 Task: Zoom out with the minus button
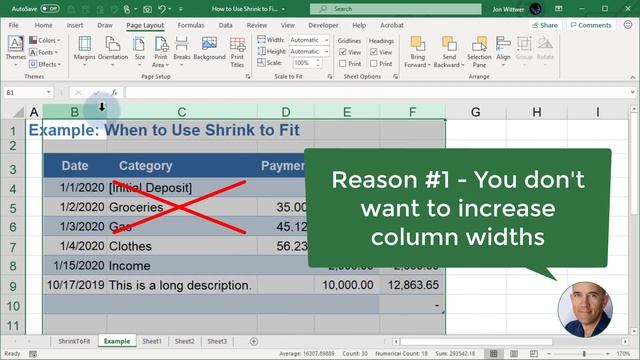point(549,353)
